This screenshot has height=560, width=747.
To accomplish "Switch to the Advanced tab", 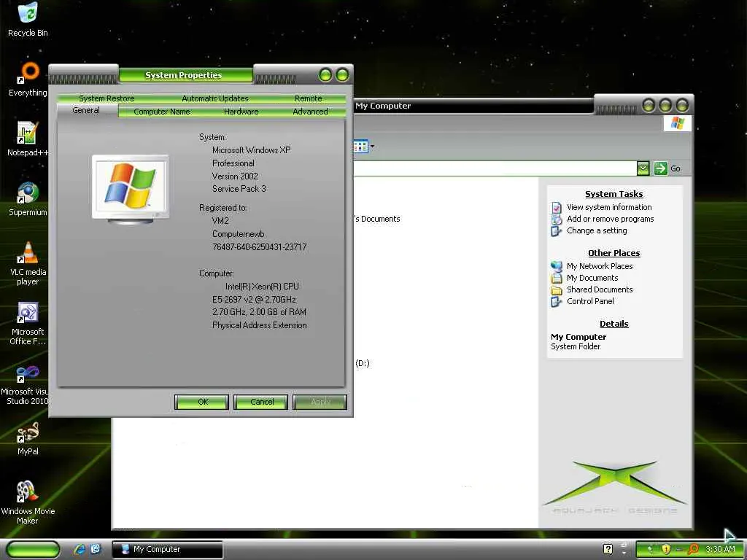I will 310,112.
